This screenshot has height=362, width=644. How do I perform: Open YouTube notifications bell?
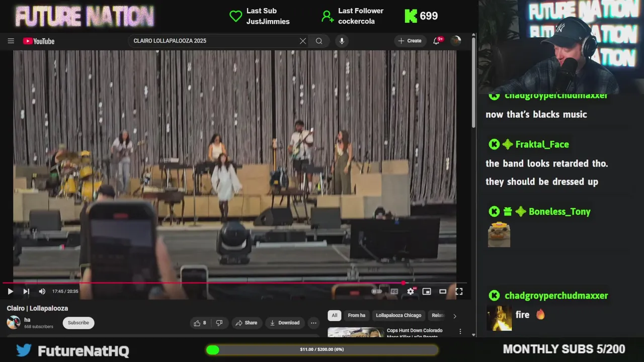point(437,41)
